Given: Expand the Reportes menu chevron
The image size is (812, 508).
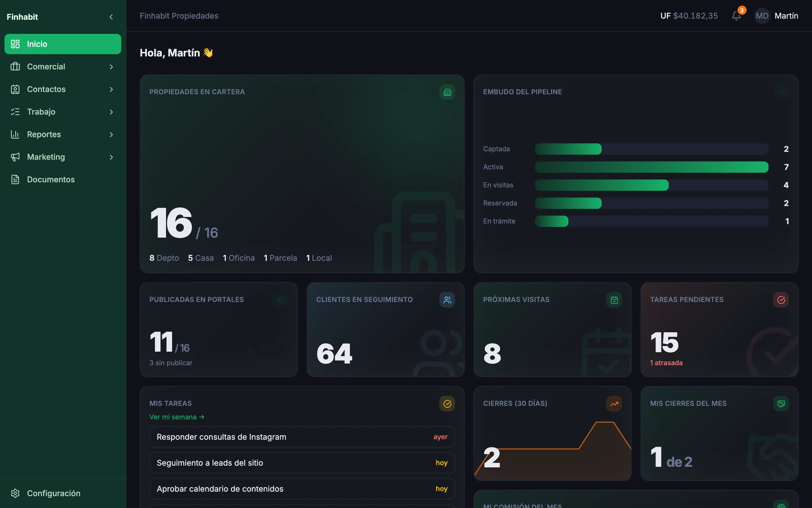Looking at the screenshot, I should pos(111,134).
